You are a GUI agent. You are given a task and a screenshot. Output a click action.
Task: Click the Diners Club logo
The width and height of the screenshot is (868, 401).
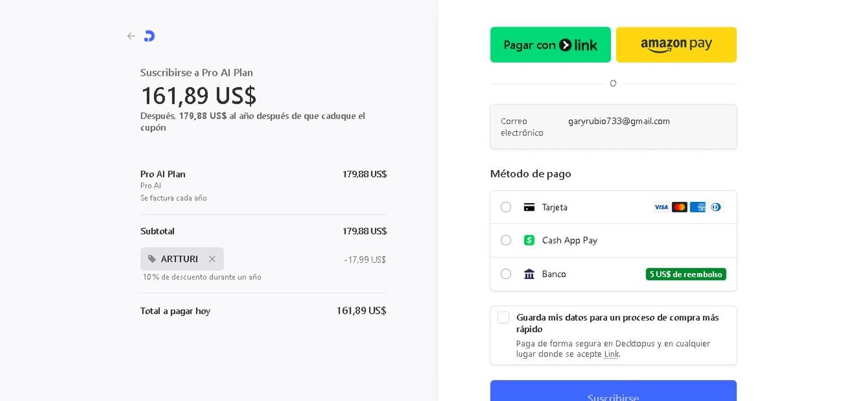pyautogui.click(x=716, y=207)
